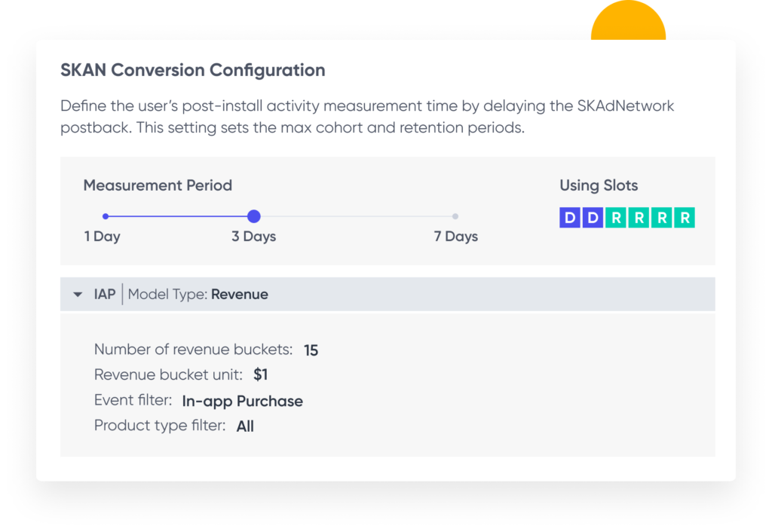772x532 pixels.
Task: Click the IAP header label
Action: point(105,294)
